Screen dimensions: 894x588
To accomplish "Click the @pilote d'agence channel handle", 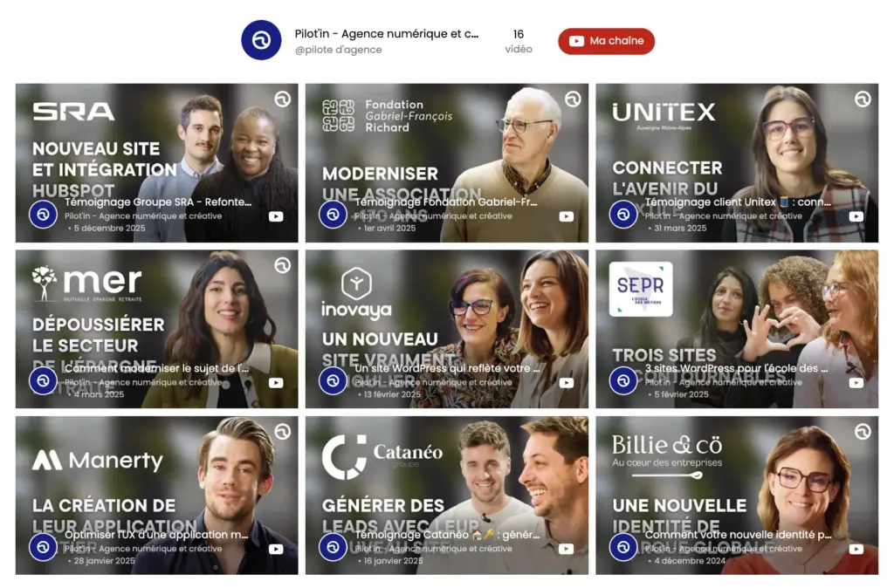I will (338, 50).
